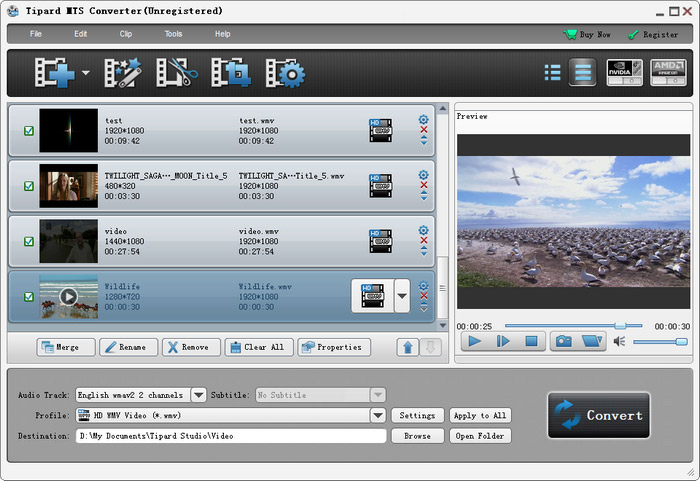Mute the preview speaker icon
This screenshot has height=481, width=700.
(x=619, y=342)
